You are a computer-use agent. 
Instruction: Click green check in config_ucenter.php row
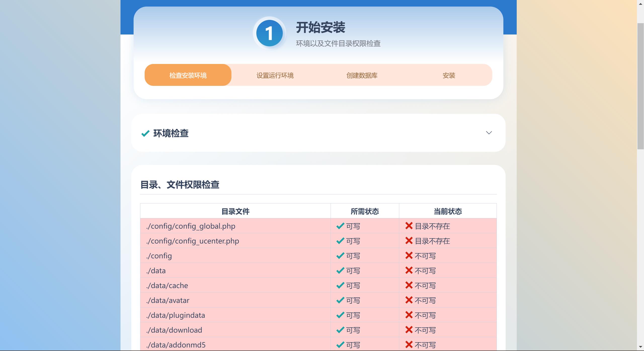click(340, 241)
